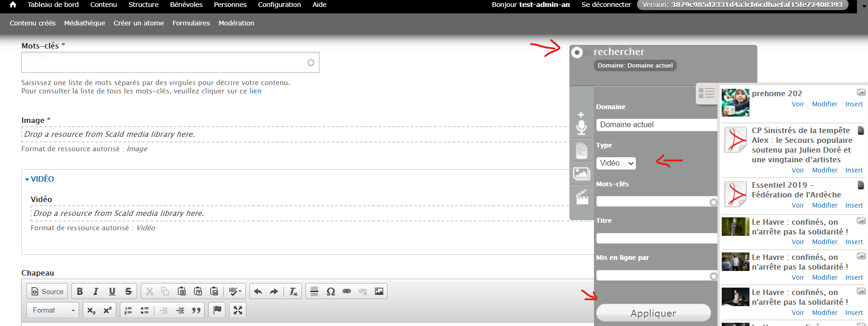Image resolution: width=868 pixels, height=326 pixels.
Task: Click the undo arrow in editor toolbar
Action: 258,291
